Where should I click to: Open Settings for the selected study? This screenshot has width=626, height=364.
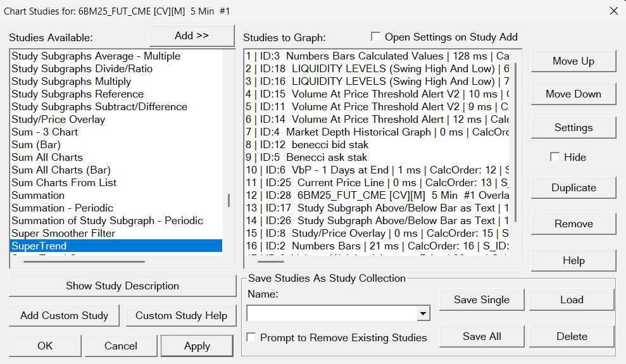(x=573, y=127)
